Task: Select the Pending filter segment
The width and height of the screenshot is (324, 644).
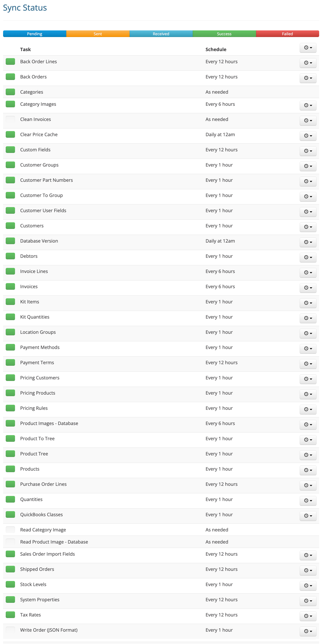Action: coord(34,33)
